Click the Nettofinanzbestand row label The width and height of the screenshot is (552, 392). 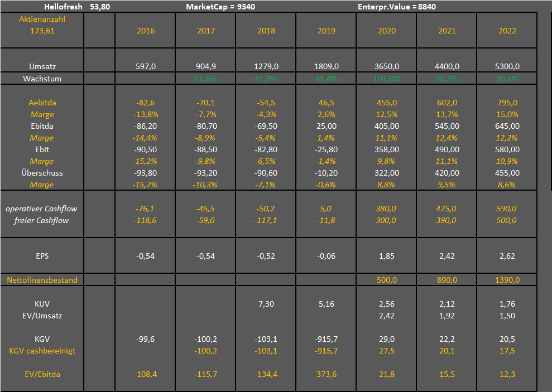(x=42, y=280)
